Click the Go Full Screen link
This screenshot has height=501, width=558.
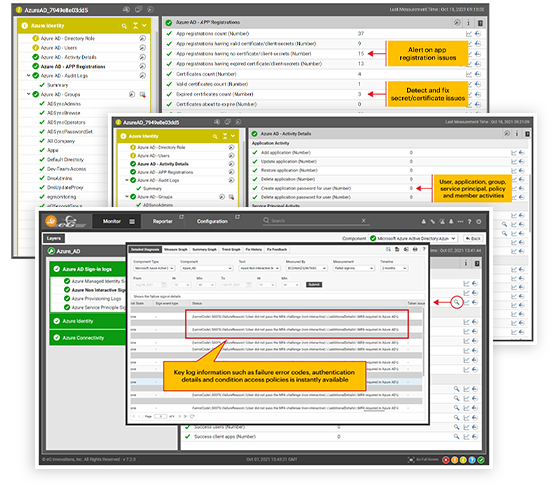[423, 460]
